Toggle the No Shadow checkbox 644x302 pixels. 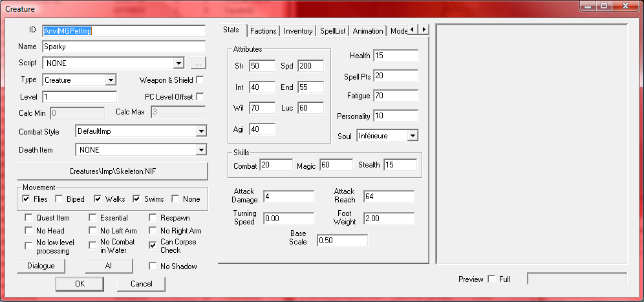point(153,266)
